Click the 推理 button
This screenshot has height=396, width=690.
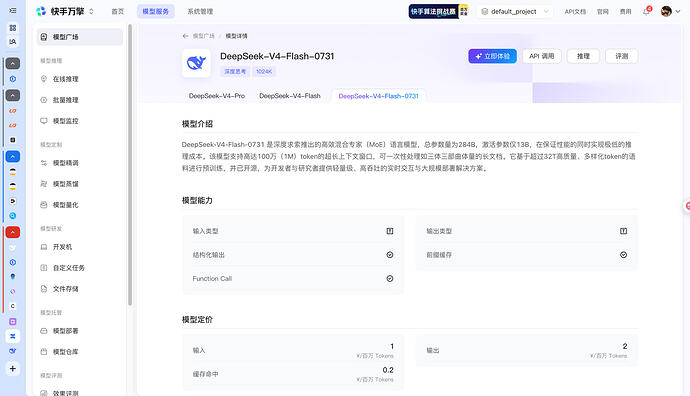tap(583, 56)
